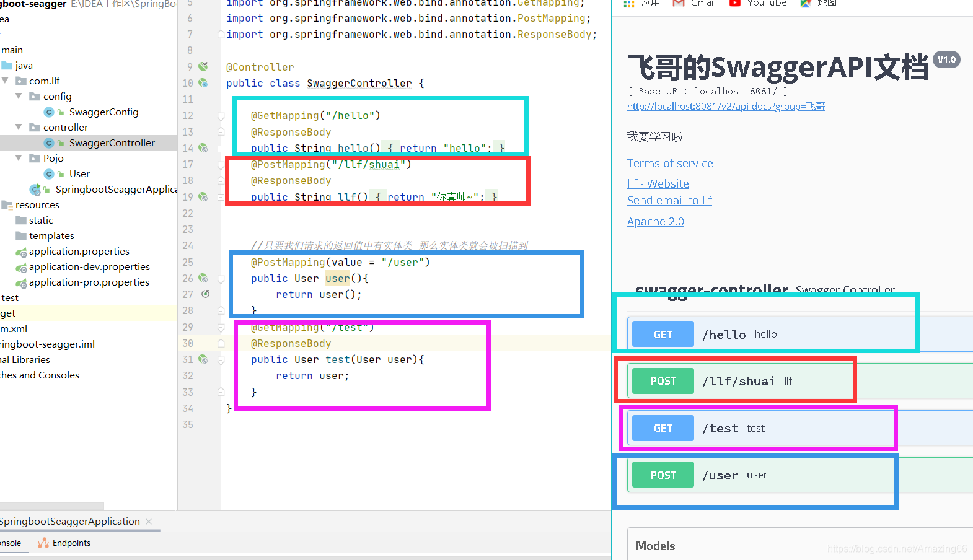Click the recursive call icon on line 27
Image resolution: width=973 pixels, height=560 pixels.
pos(205,294)
